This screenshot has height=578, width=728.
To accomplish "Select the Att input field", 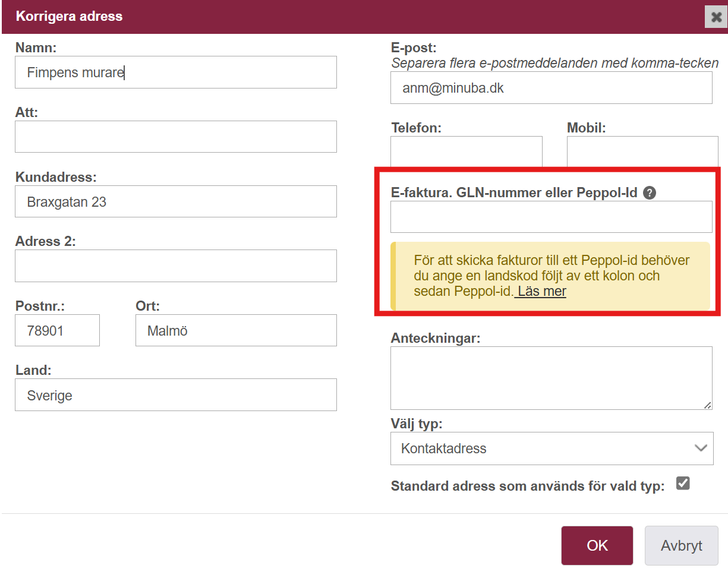I will pyautogui.click(x=176, y=137).
